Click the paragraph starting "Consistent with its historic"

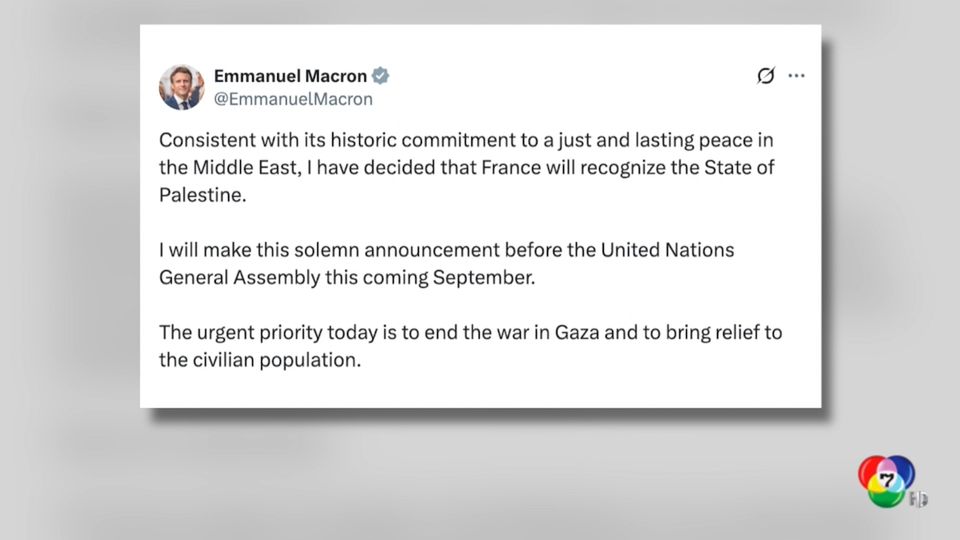tap(467, 167)
